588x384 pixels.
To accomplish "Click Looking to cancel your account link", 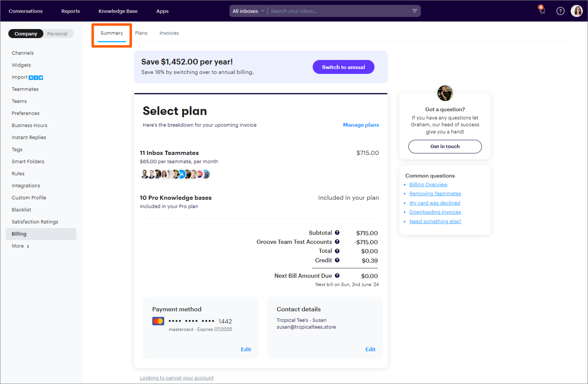I will point(177,378).
